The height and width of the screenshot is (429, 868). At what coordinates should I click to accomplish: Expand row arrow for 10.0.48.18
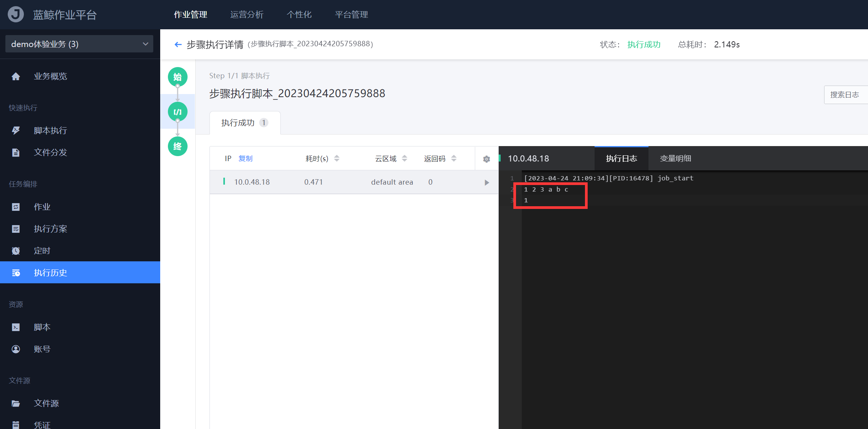click(487, 182)
